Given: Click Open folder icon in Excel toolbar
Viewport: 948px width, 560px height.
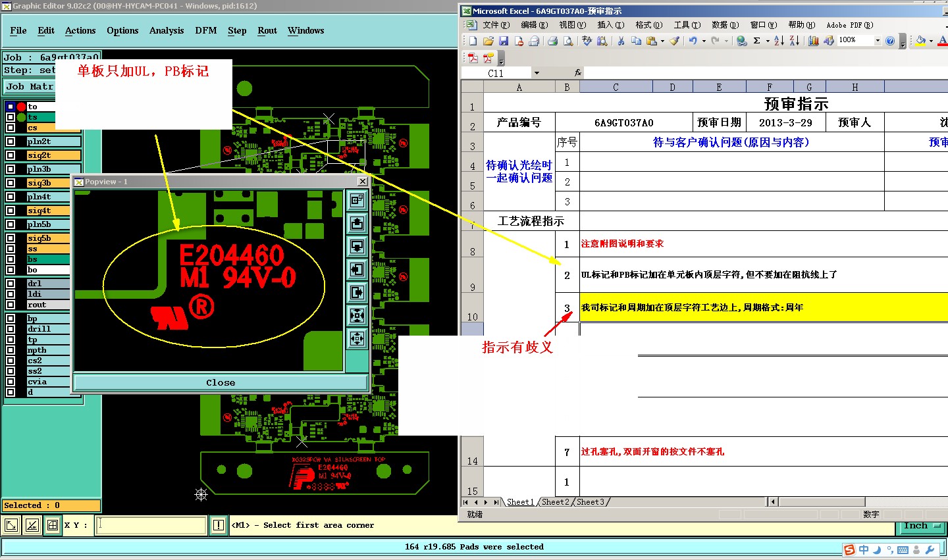Looking at the screenshot, I should click(488, 41).
